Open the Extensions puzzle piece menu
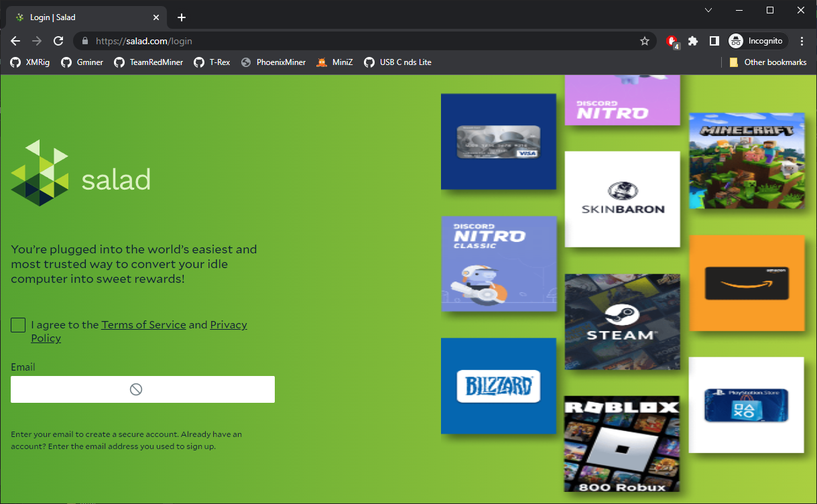The image size is (817, 504). 693,41
